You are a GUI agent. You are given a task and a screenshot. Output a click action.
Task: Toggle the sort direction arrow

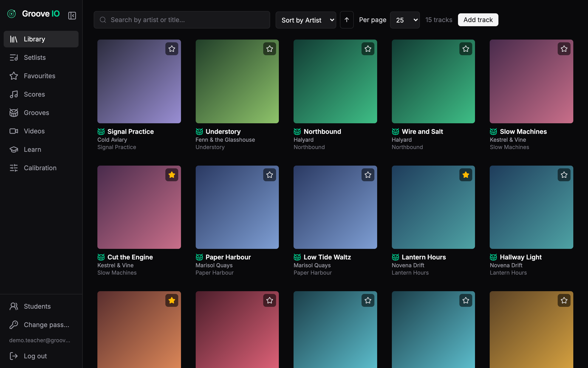346,20
